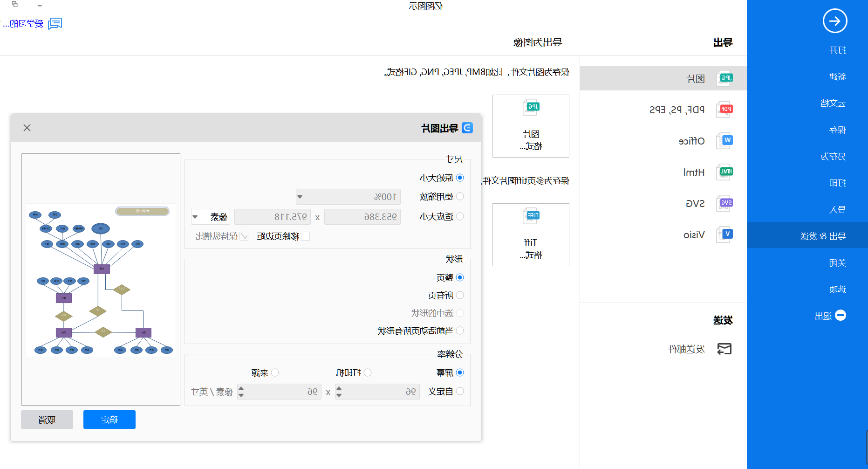Click the chat message icon by 爱学习的
Image resolution: width=868 pixels, height=469 pixels.
pos(55,23)
